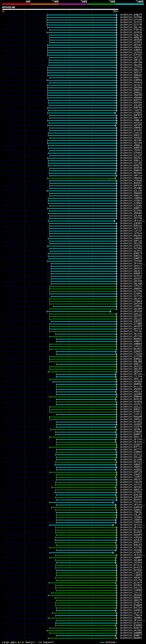Click the UniRef100_C7RKX4 label
This screenshot has width=146, height=644.
point(131,615)
